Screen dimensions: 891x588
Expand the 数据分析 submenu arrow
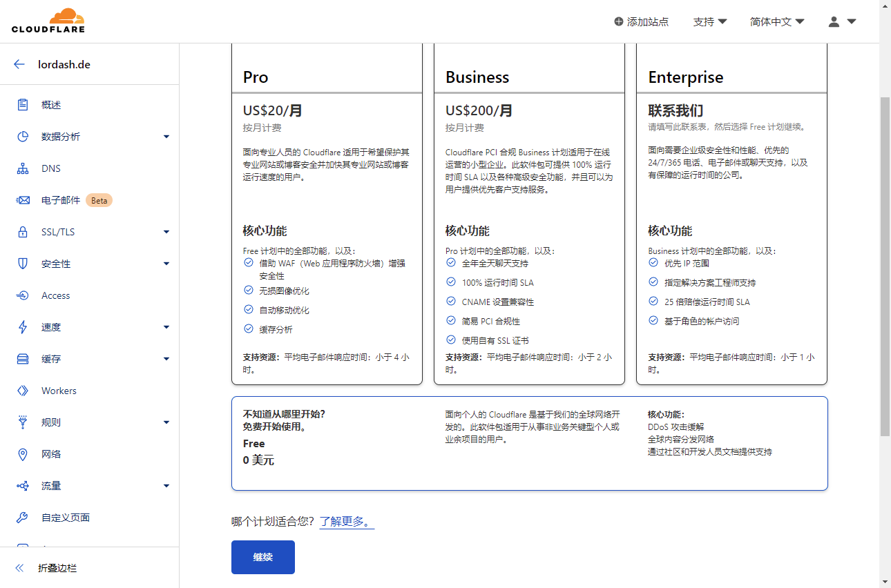166,137
